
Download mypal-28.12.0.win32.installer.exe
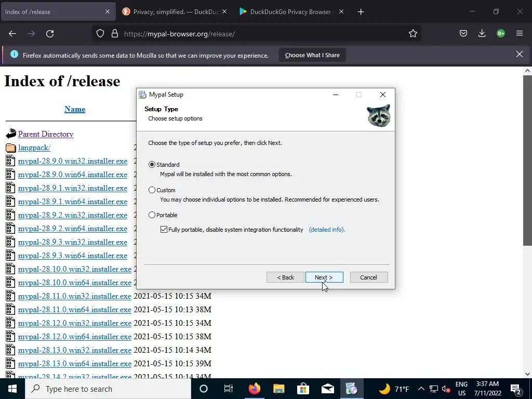(x=75, y=323)
